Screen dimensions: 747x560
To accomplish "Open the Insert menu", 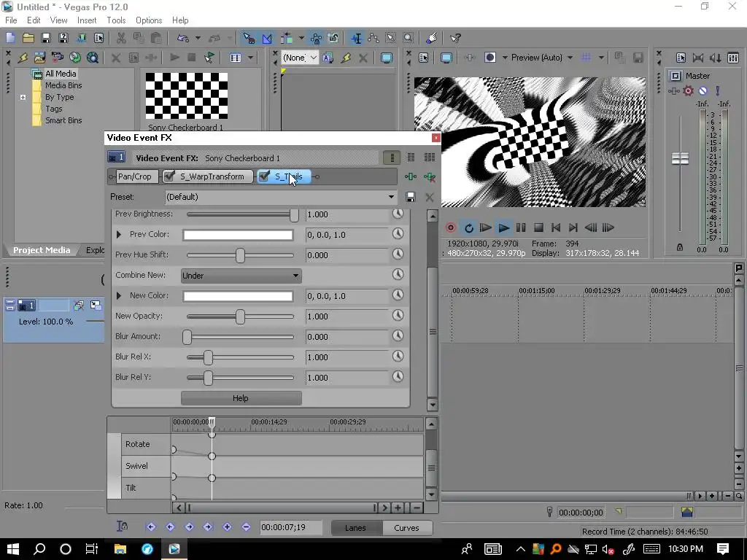I will 87,20.
